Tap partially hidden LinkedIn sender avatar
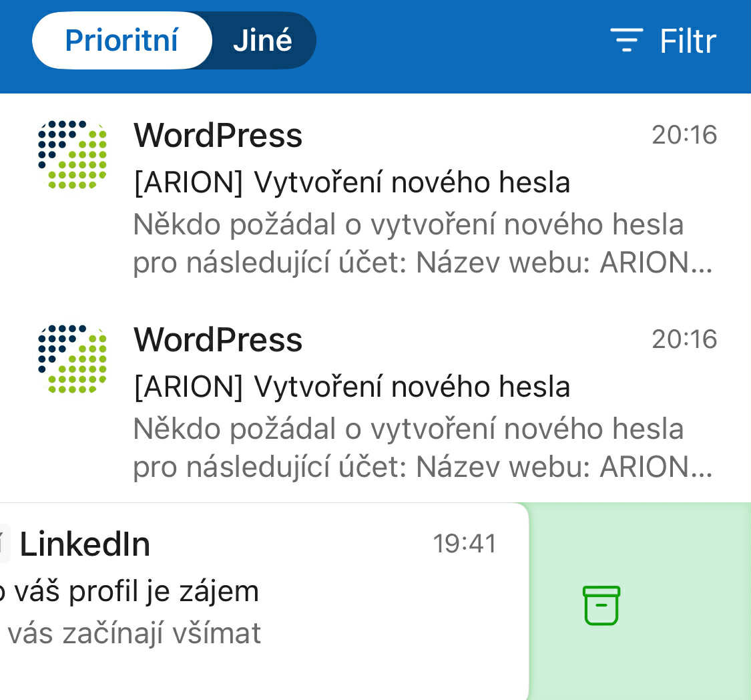The width and height of the screenshot is (751, 700). pos(5,544)
